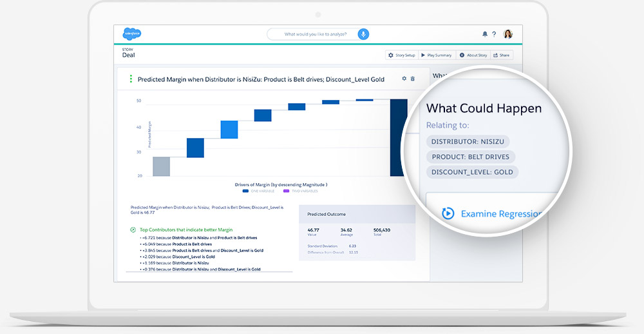Click the chart title 'Predicted Margin when Distributor is NisiZu'
644x334 pixels.
261,79
